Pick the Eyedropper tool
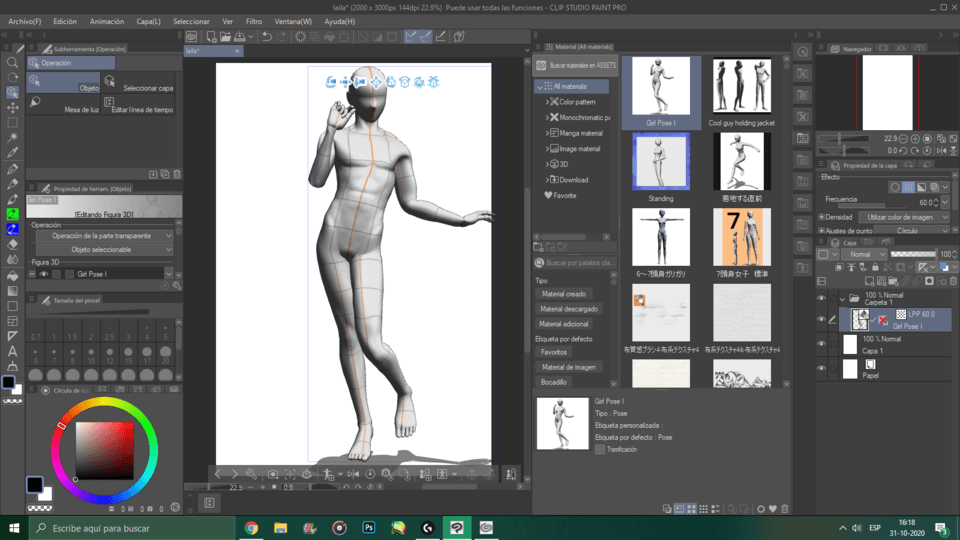Screen dimensions: 960x540 (x=12, y=153)
